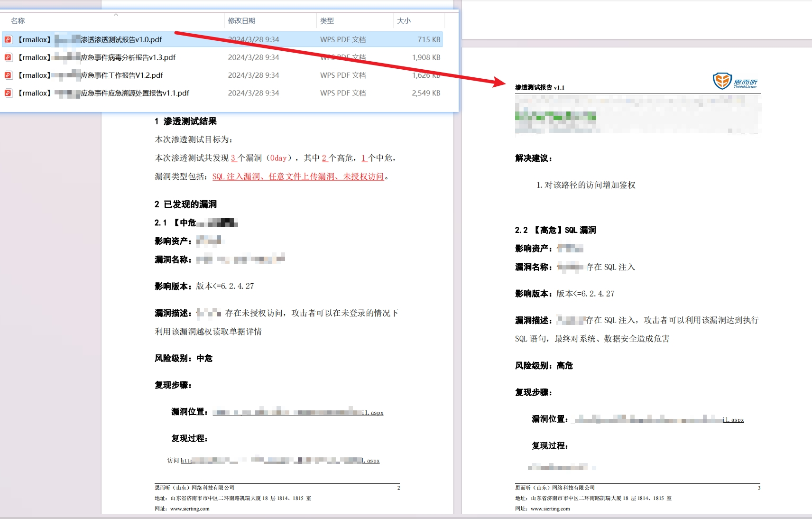The image size is (812, 519).
Task: Click the PDF icon beside 应急事件病毒分析报告v1.3.pdf
Action: coord(9,57)
